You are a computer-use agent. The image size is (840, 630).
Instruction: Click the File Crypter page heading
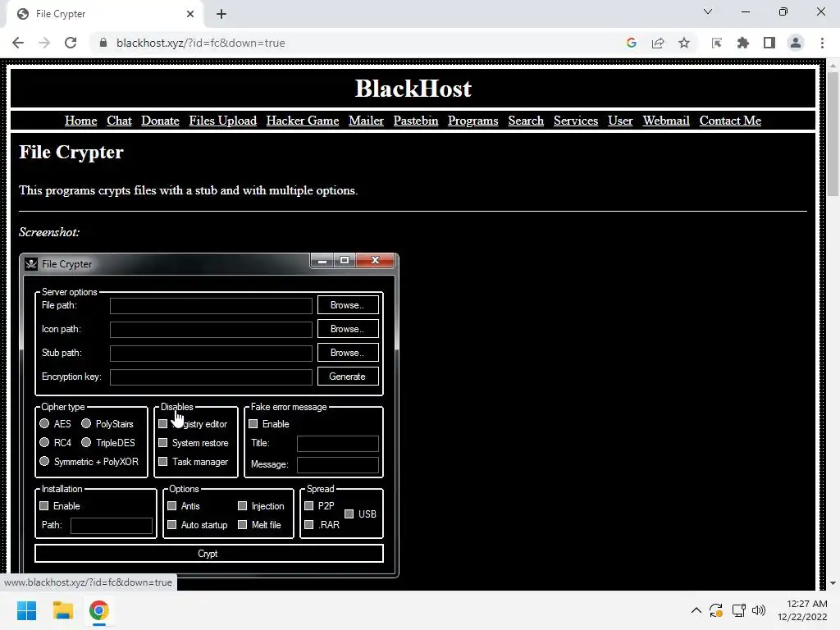click(x=71, y=152)
